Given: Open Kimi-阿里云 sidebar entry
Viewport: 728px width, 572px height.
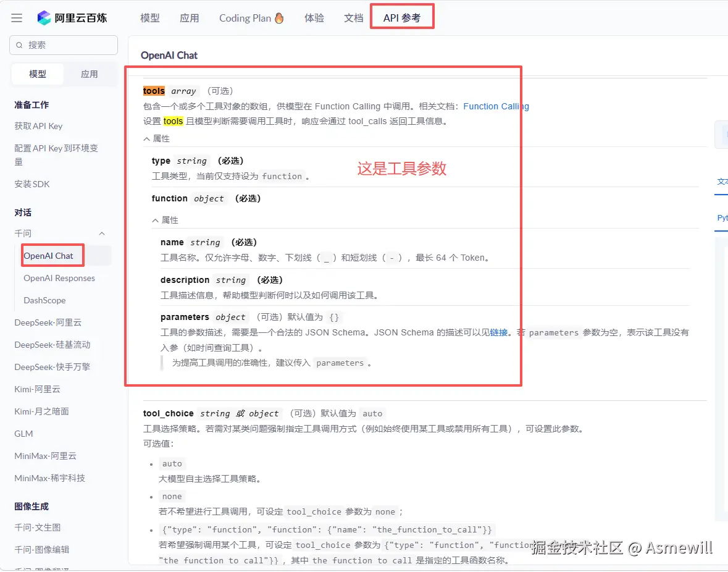Looking at the screenshot, I should click(37, 390).
